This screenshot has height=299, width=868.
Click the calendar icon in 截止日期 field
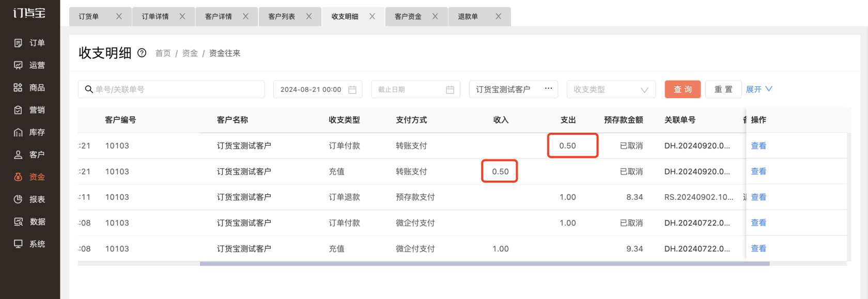[x=450, y=90]
